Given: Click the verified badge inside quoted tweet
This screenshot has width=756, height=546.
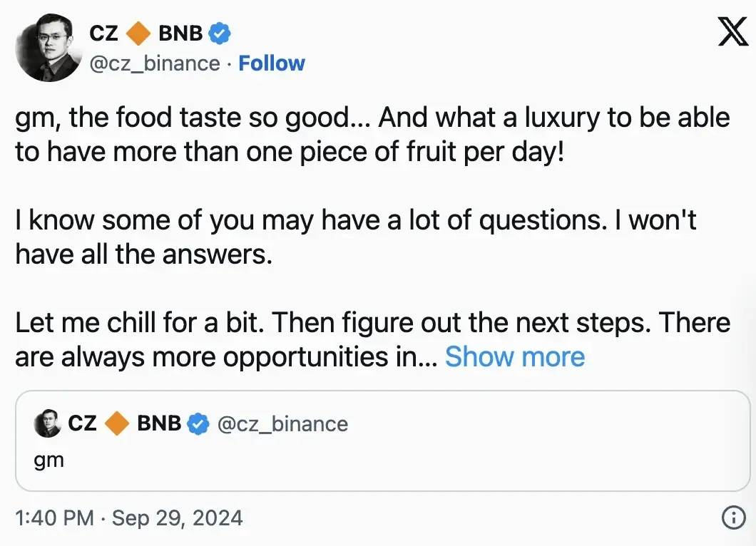Looking at the screenshot, I should pyautogui.click(x=198, y=424).
